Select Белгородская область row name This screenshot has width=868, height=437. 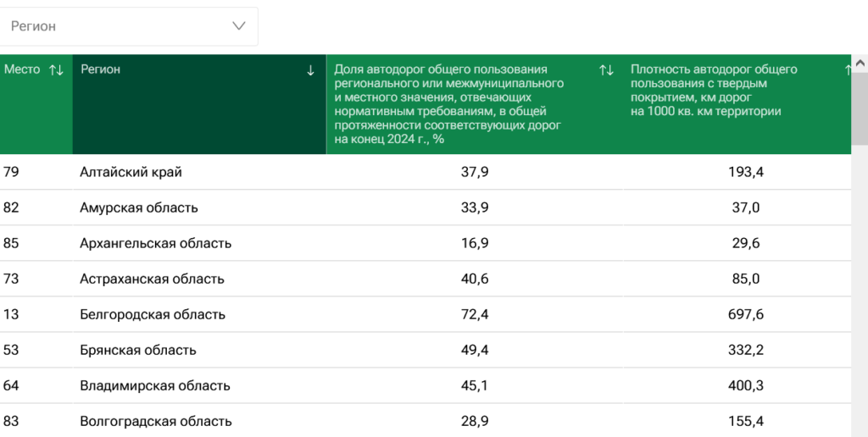tap(153, 315)
